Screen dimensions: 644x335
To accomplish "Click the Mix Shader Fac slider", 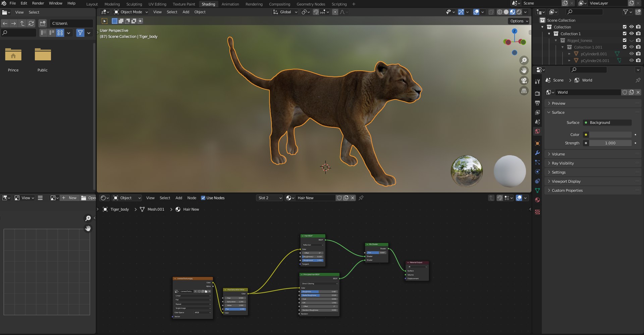I will [376, 253].
